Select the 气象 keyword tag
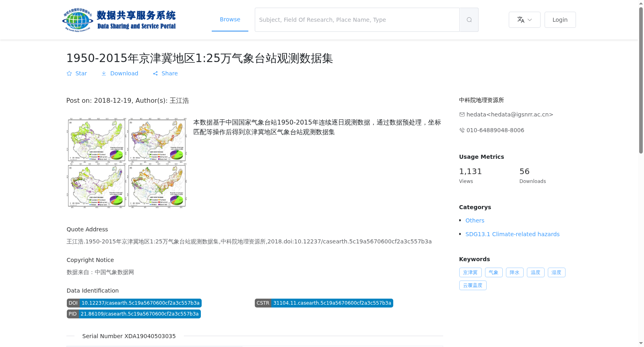This screenshot has width=644, height=347. coord(493,272)
